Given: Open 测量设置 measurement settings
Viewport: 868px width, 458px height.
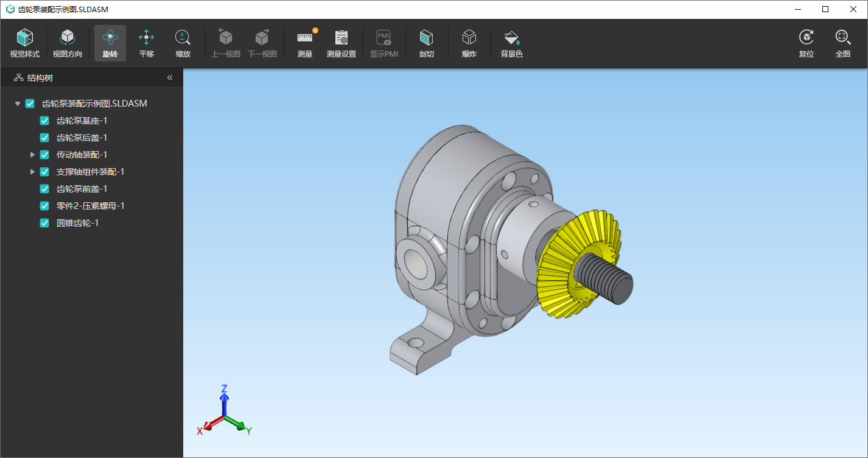Looking at the screenshot, I should (341, 43).
